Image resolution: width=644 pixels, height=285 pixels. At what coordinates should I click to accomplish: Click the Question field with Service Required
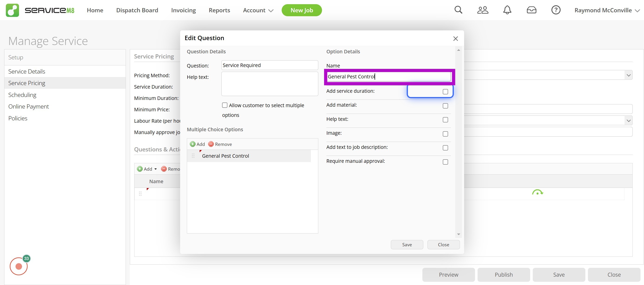point(270,65)
